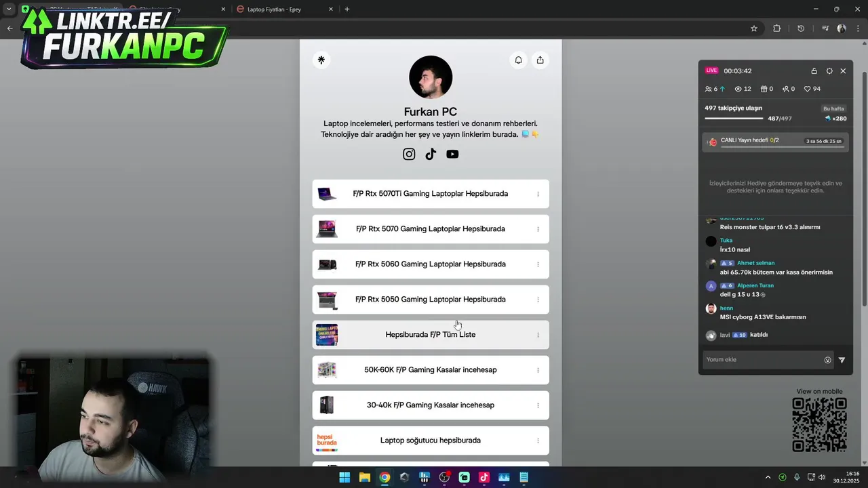The width and height of the screenshot is (868, 488).
Task: Open the Instagram profile icon
Action: pos(409,154)
